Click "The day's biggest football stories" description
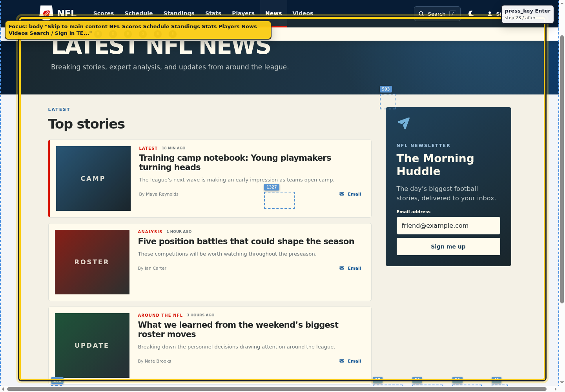Screen dimensions: 565x392 click(x=446, y=193)
